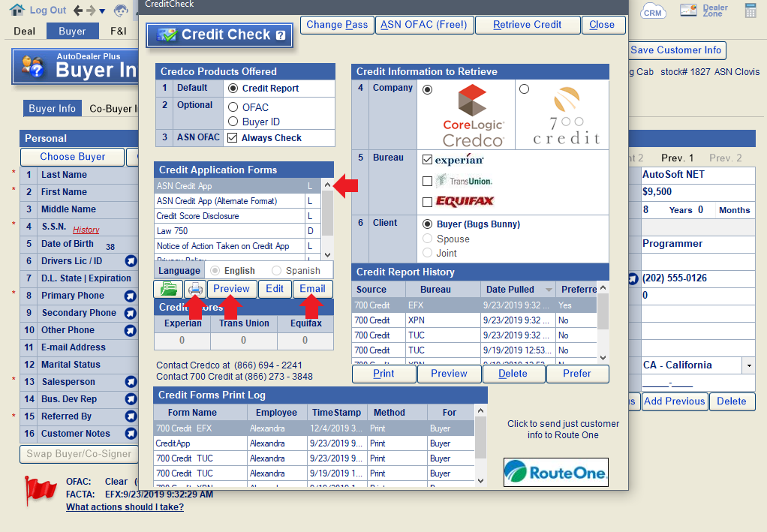This screenshot has height=532, width=767.
Task: Click the Credit Check help question mark
Action: [x=280, y=35]
